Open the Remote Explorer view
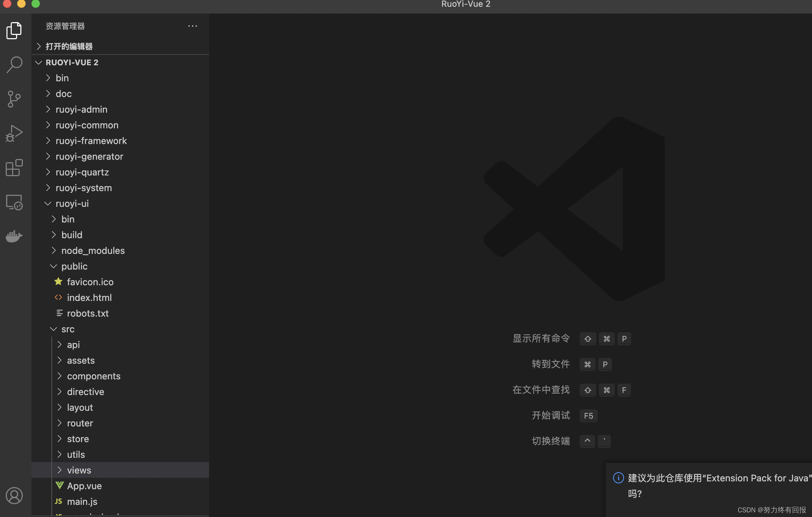The image size is (812, 517). point(14,202)
